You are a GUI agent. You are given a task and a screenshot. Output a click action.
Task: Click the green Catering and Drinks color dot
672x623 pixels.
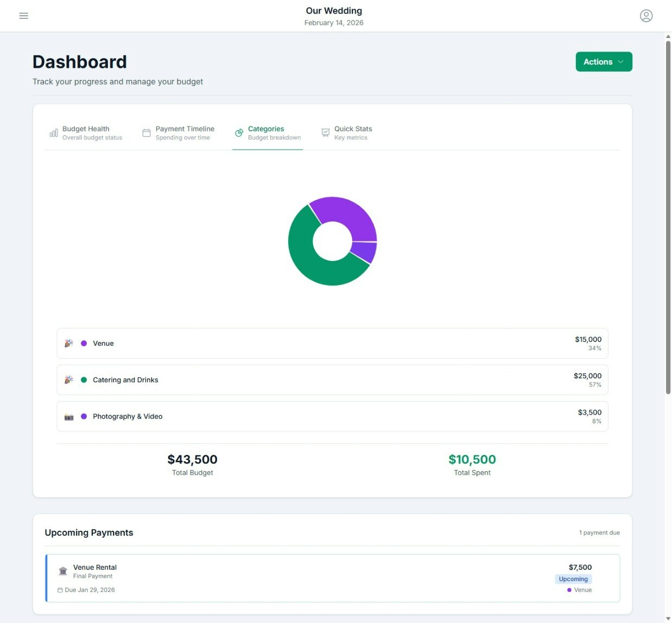pos(84,380)
